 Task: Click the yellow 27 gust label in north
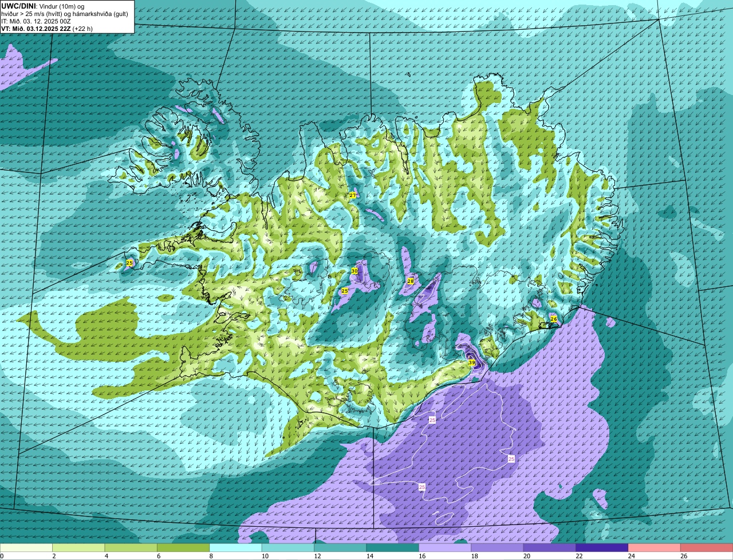[x=353, y=195]
